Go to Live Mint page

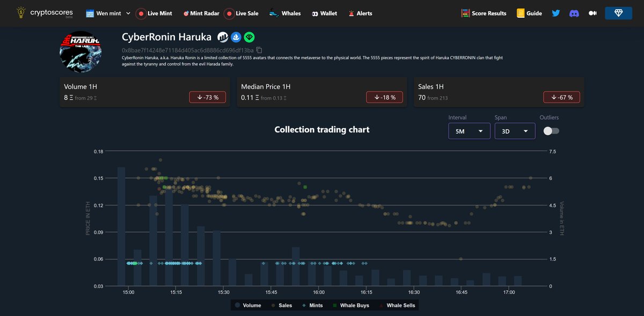point(153,13)
